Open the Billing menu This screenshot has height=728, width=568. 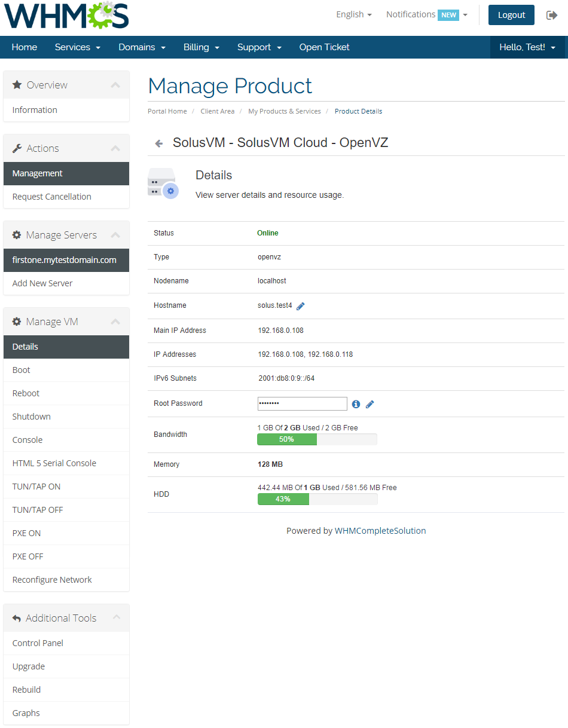pos(201,47)
